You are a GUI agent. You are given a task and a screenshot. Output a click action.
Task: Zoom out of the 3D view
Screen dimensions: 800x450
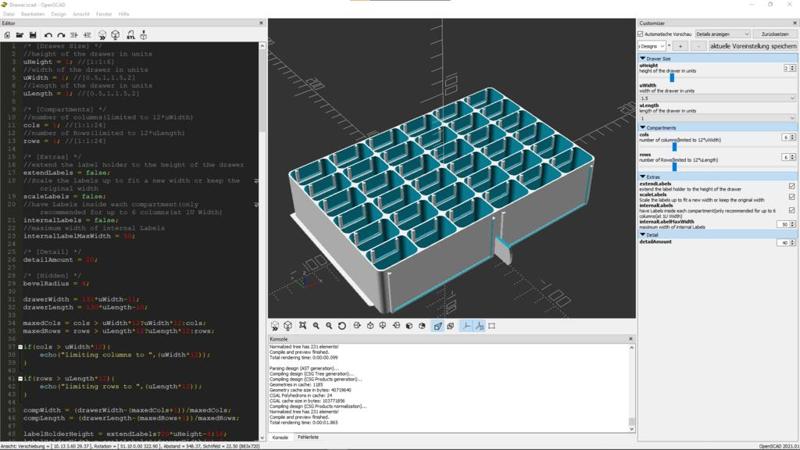[329, 326]
